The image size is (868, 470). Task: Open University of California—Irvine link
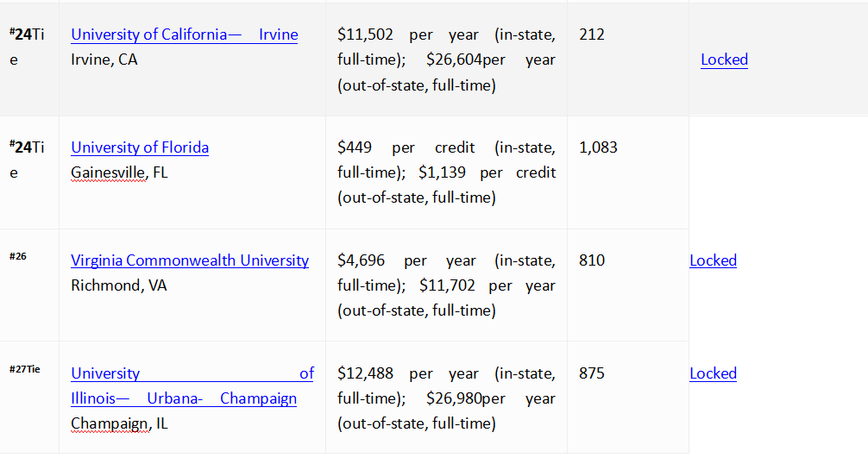click(x=185, y=34)
